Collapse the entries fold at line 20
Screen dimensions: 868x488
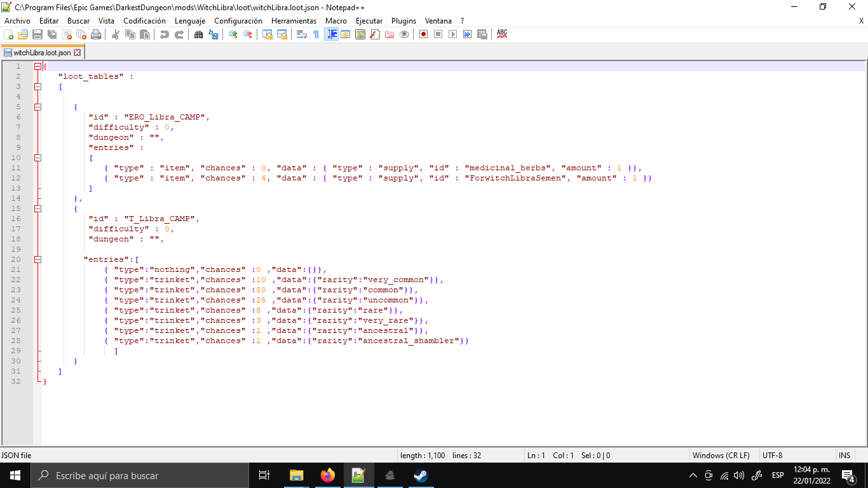coord(37,259)
